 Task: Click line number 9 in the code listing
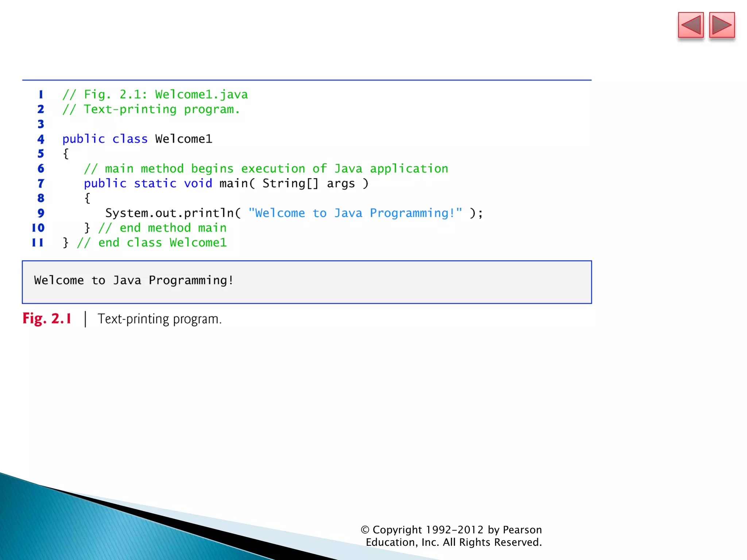[40, 213]
